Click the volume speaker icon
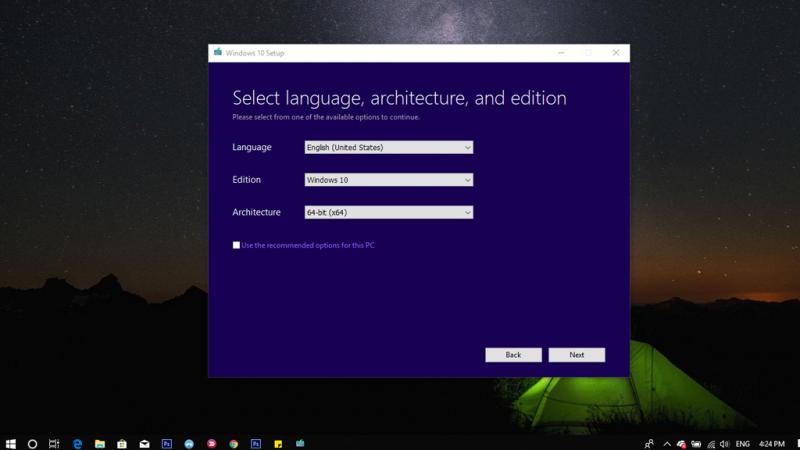The height and width of the screenshot is (450, 800). [722, 442]
